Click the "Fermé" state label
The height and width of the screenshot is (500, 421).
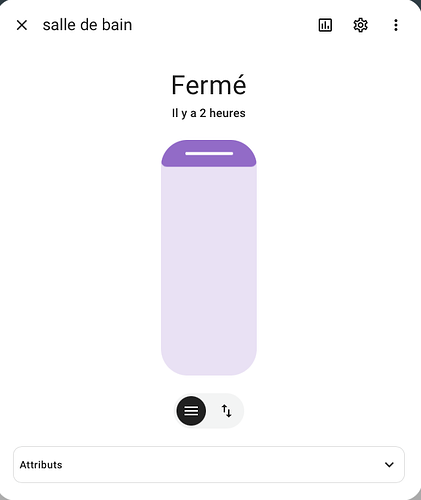click(x=209, y=85)
